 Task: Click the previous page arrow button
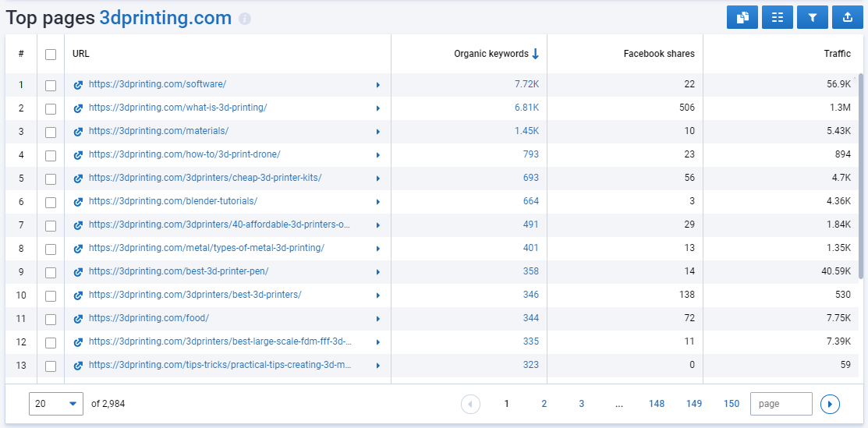(x=470, y=404)
